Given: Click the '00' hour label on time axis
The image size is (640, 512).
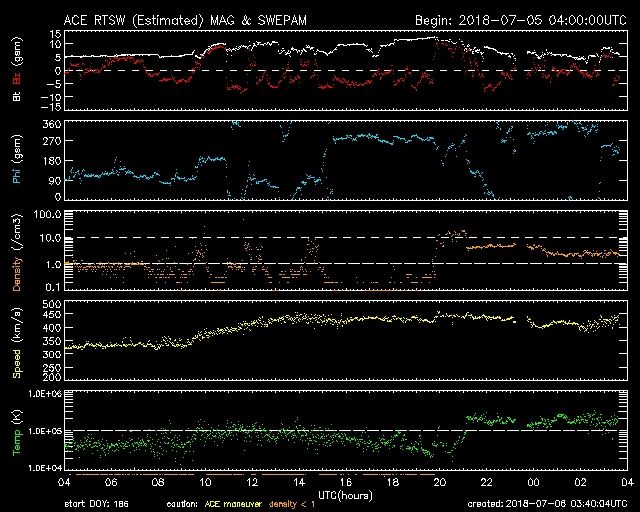Looking at the screenshot, I should point(533,483).
